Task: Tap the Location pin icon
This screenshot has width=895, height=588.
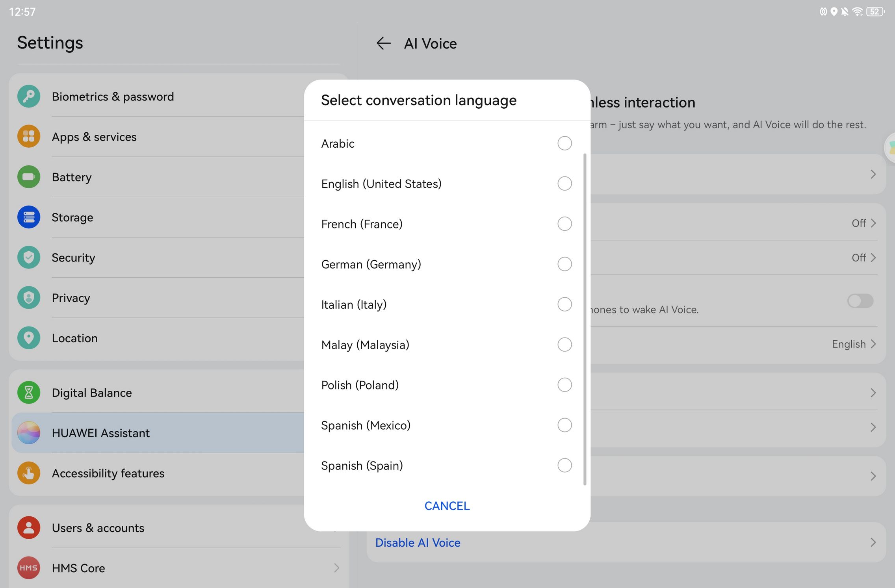Action: click(x=29, y=338)
